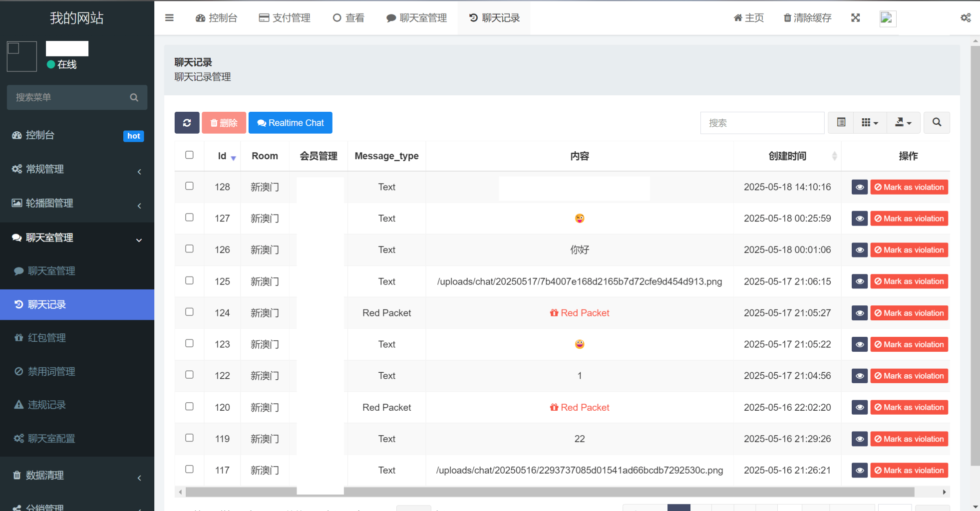The image size is (980, 511).
Task: Open the fullscreen toggle in the top bar
Action: [x=855, y=17]
